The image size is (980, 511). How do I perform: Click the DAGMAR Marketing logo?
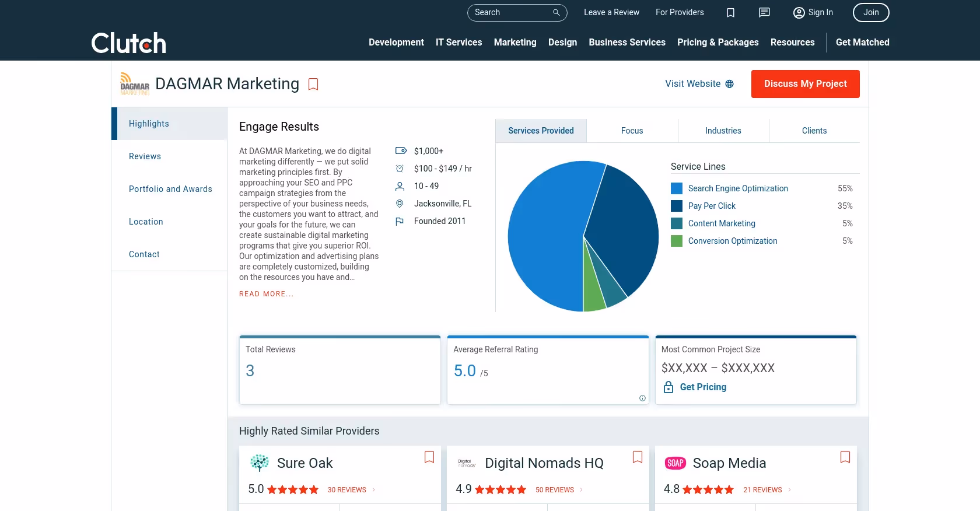(135, 83)
